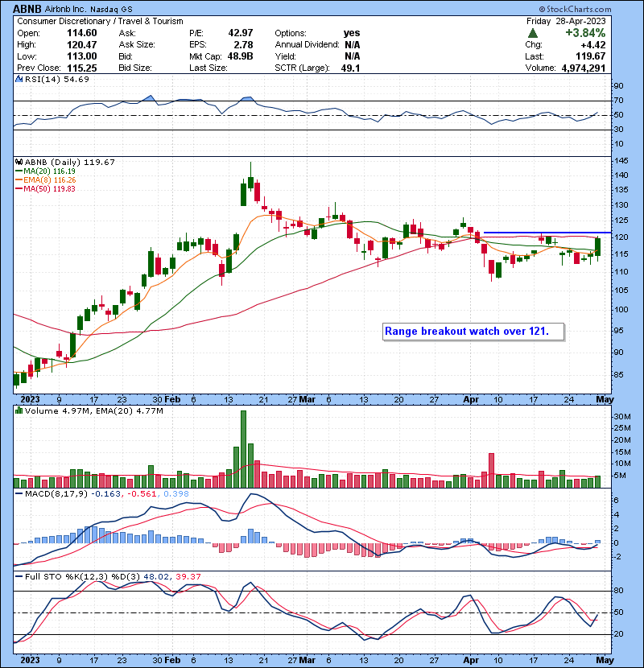644x668 pixels.
Task: Click the Last Size label
Action: [208, 68]
